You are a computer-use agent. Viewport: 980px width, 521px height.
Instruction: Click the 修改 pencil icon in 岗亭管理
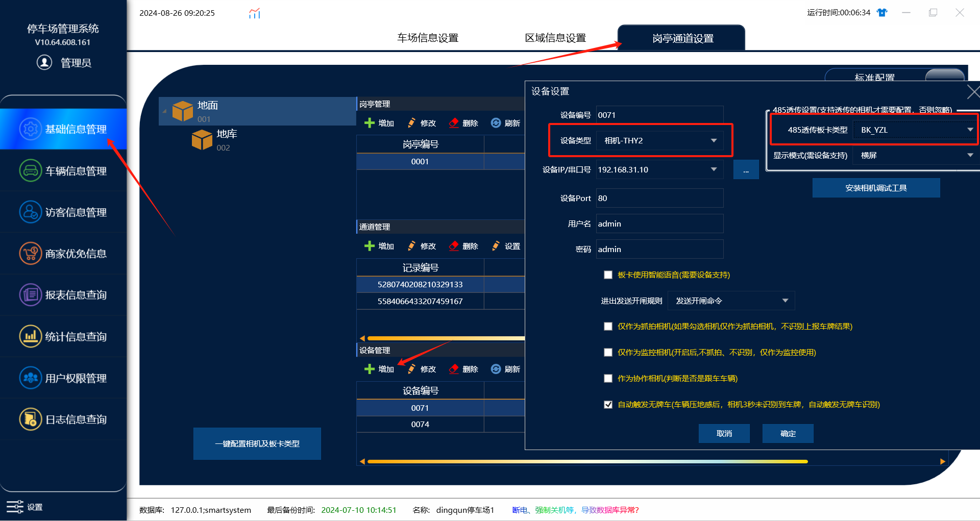(x=411, y=123)
